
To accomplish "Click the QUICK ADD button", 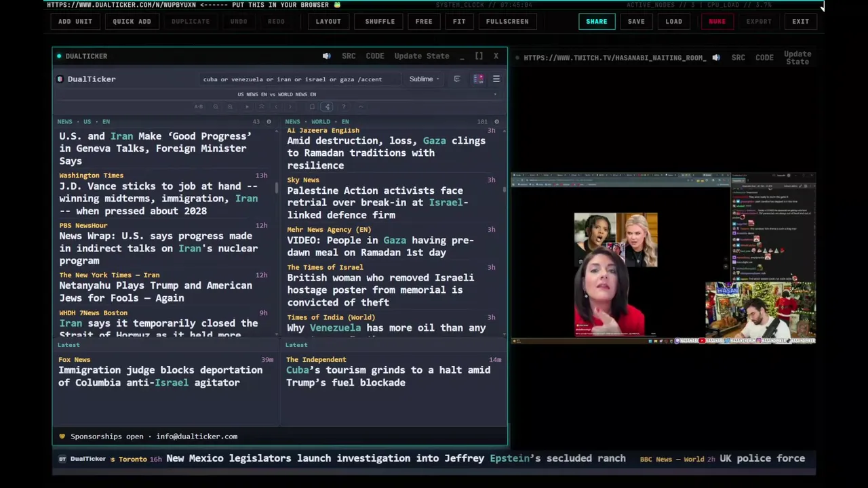I will coord(132,21).
